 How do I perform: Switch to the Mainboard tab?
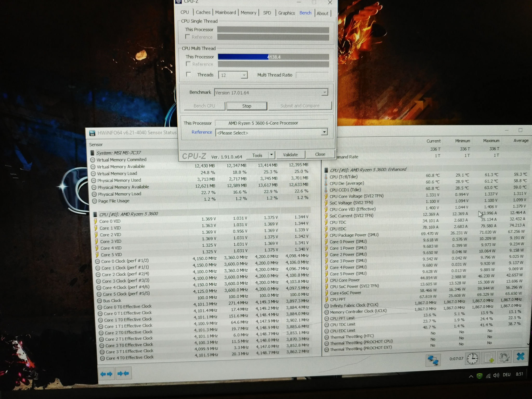pos(225,12)
